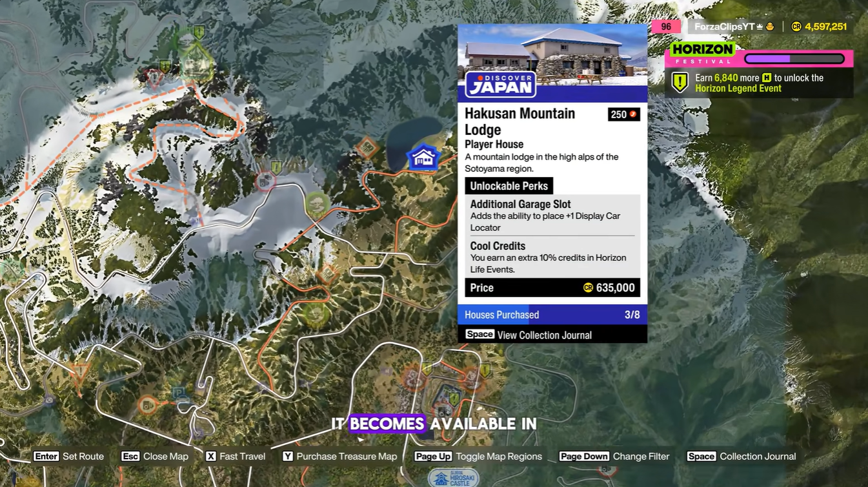Click the Player House subtitle
868x487 pixels.
(494, 144)
